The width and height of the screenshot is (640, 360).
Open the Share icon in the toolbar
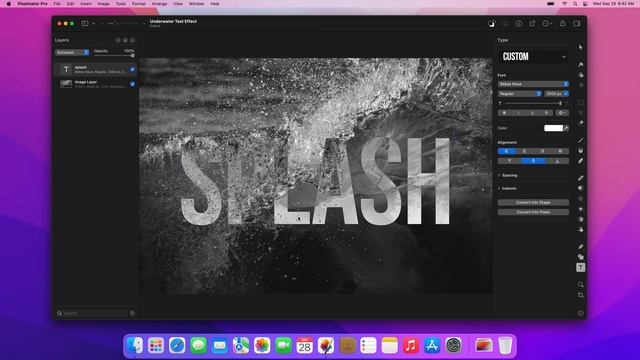(x=562, y=24)
